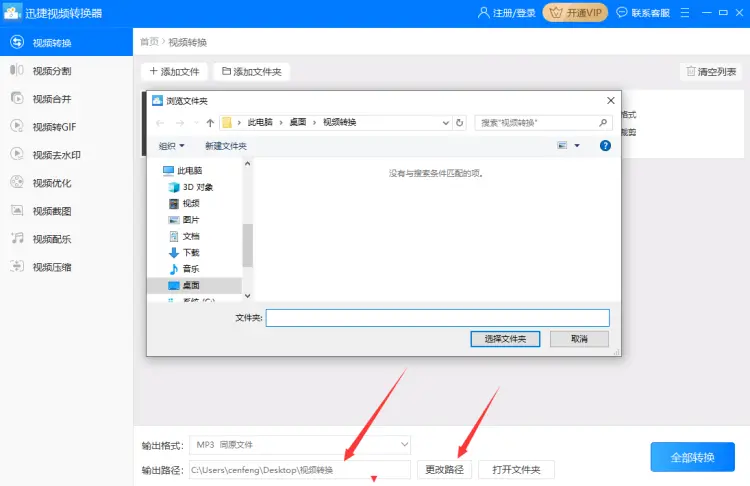Click the 更改路径 button
Viewport: 750px width, 486px height.
pos(444,470)
